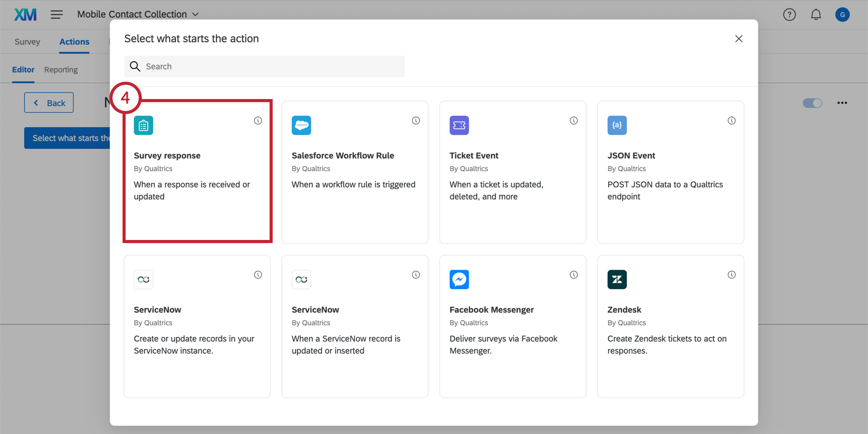Select the Editor sub-tab
Image resolution: width=868 pixels, height=434 pixels.
[x=23, y=69]
